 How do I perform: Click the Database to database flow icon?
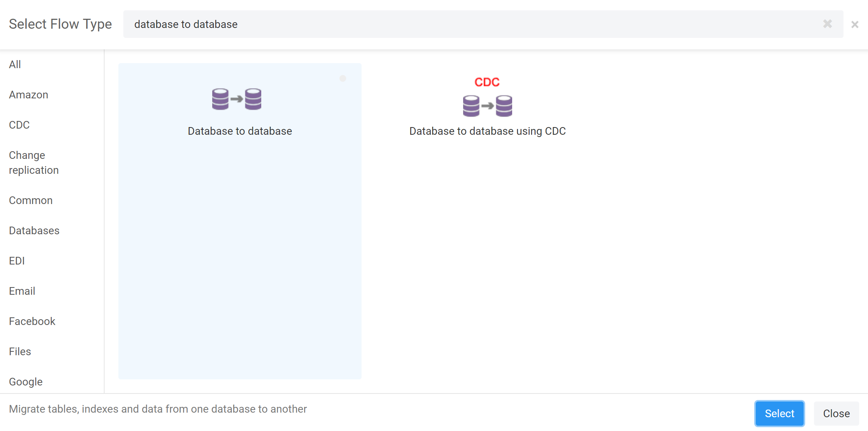[237, 99]
